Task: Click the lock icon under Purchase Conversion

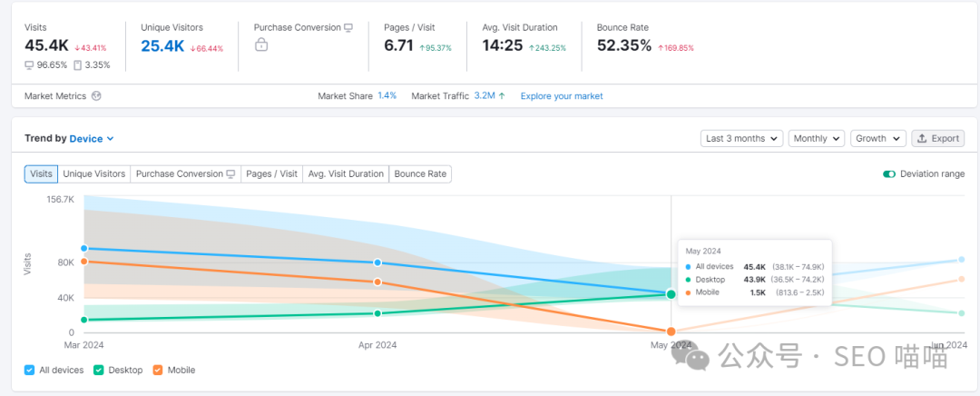Action: tap(261, 45)
